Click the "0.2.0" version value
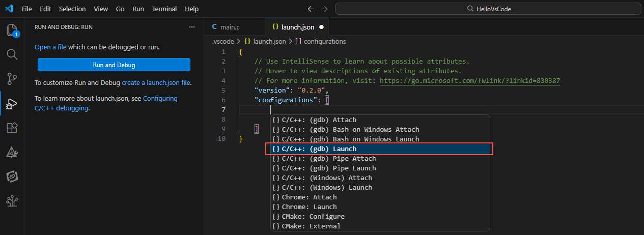644x235 pixels. click(312, 91)
